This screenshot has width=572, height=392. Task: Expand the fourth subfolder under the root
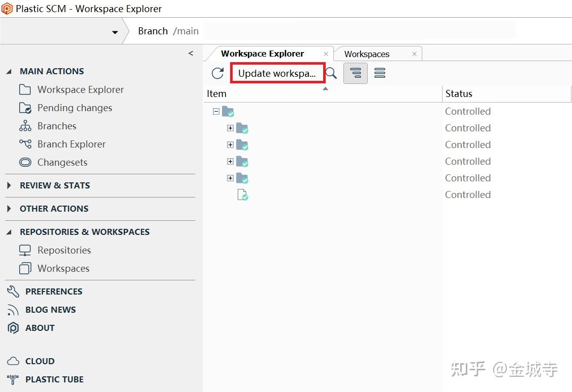[x=230, y=178]
